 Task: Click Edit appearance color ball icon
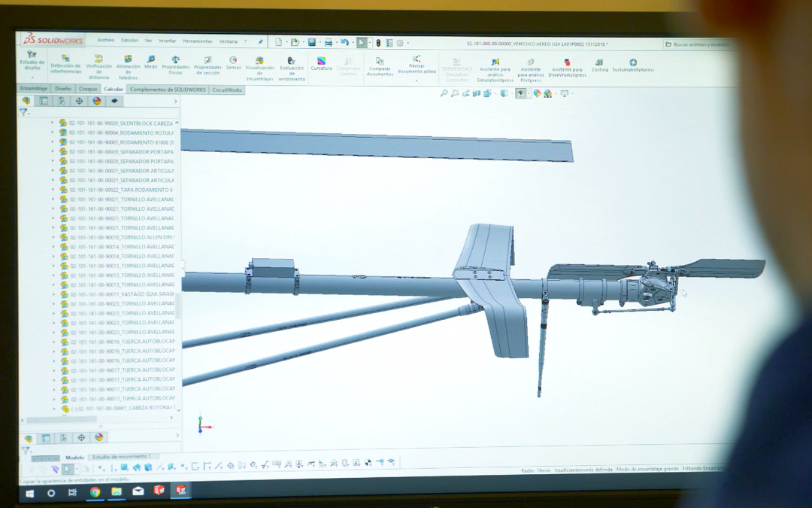[537, 93]
